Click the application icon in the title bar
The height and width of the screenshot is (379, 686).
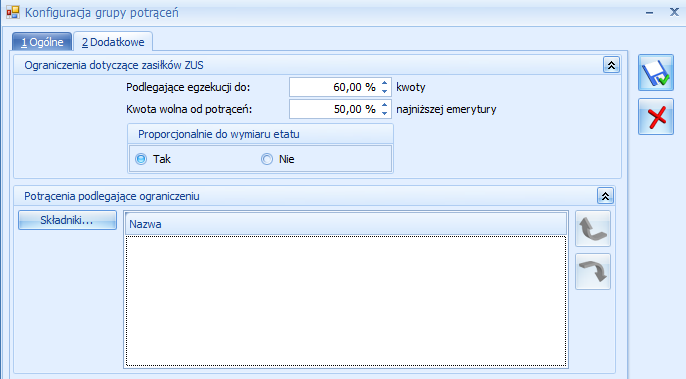(x=13, y=12)
